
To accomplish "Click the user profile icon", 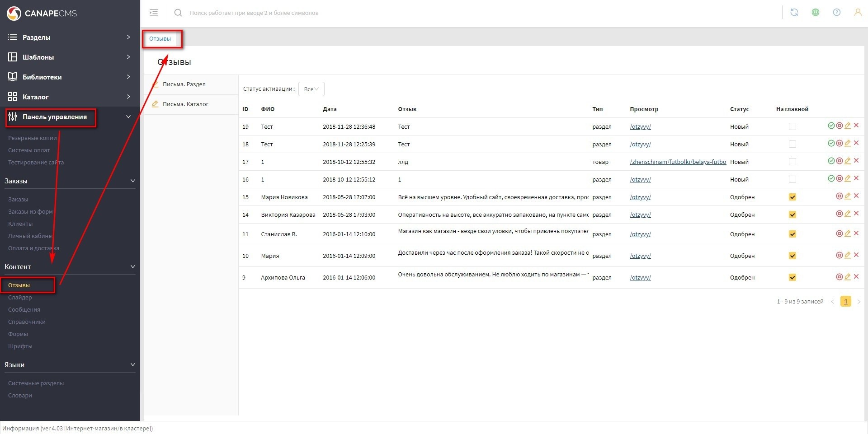I will point(857,13).
